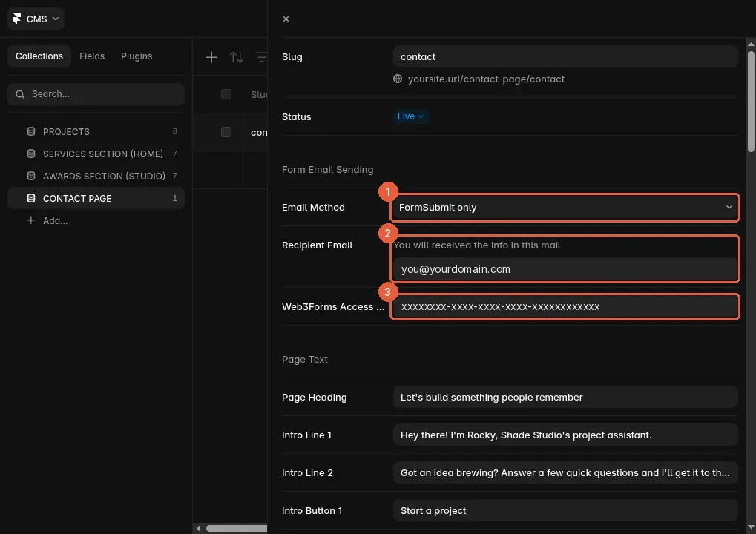Edit the Web3Forms Access key field

click(565, 306)
